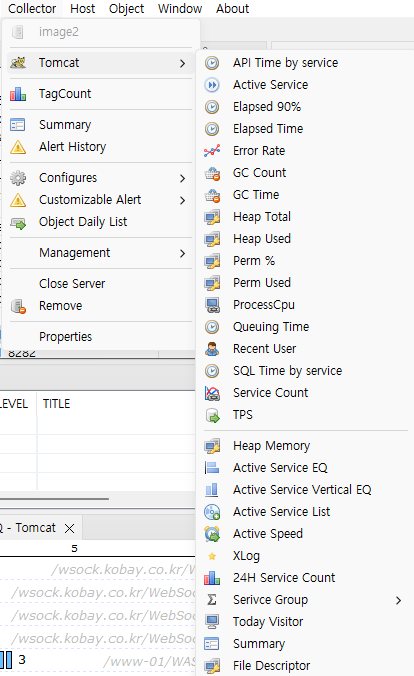414x676 pixels.
Task: Click the TPS green arrow icon
Action: tap(213, 415)
